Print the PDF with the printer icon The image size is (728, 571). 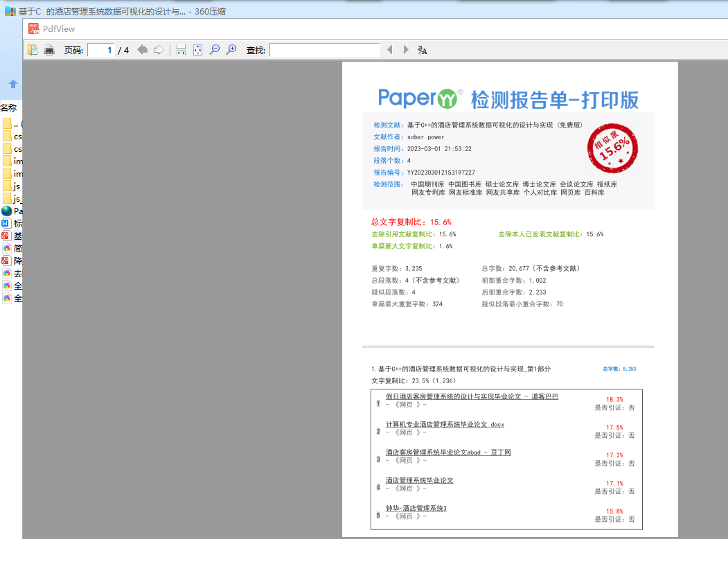click(x=48, y=50)
